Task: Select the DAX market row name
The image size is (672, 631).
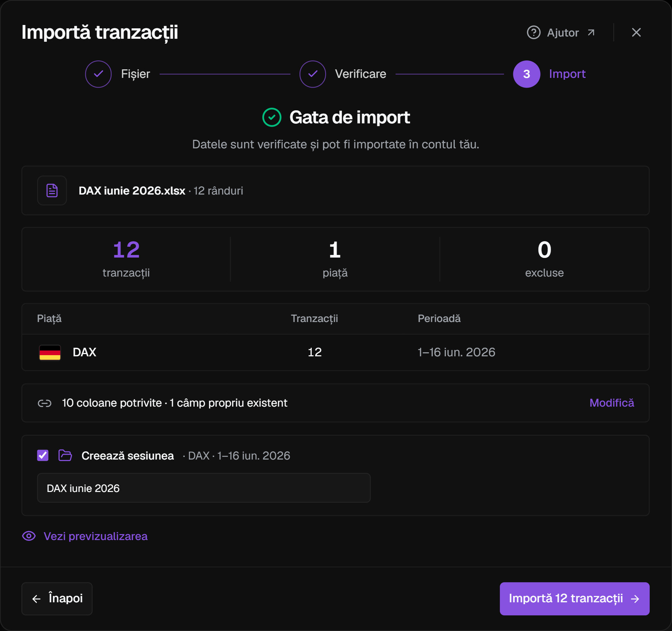Action: [85, 352]
